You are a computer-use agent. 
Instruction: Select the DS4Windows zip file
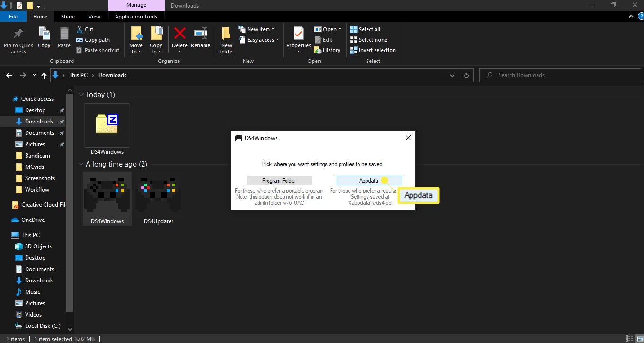click(107, 129)
